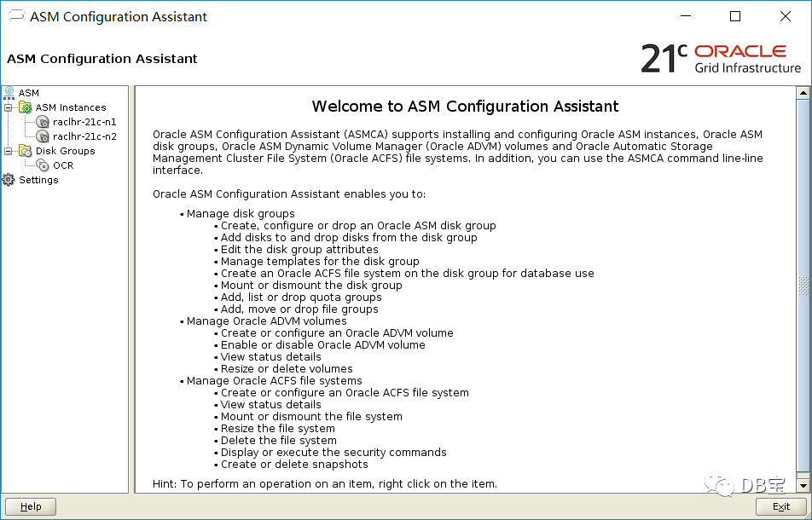
Task: Click 'Resize the file system' line
Action: [x=277, y=429]
